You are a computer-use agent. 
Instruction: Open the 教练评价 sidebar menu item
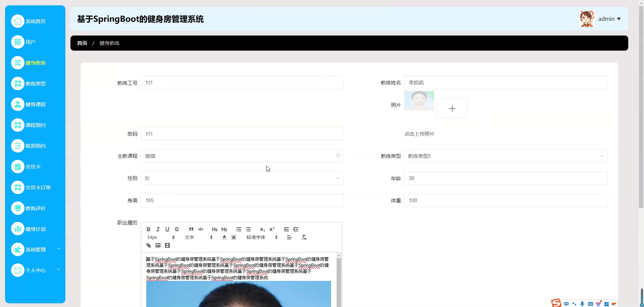pyautogui.click(x=35, y=208)
